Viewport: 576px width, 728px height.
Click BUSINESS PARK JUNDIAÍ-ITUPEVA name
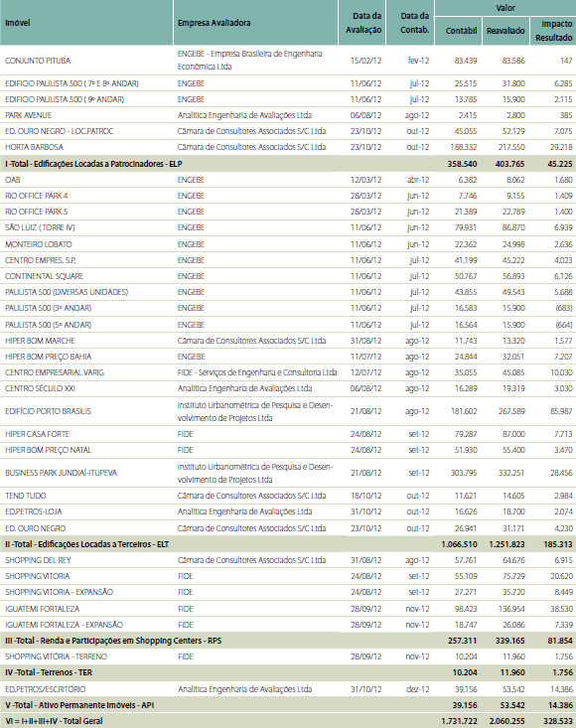pyautogui.click(x=61, y=473)
